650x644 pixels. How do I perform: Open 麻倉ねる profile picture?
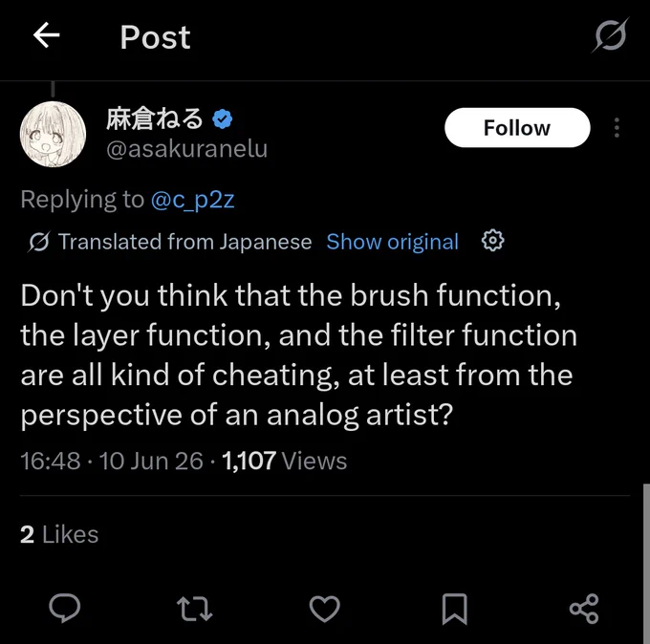coord(54,135)
